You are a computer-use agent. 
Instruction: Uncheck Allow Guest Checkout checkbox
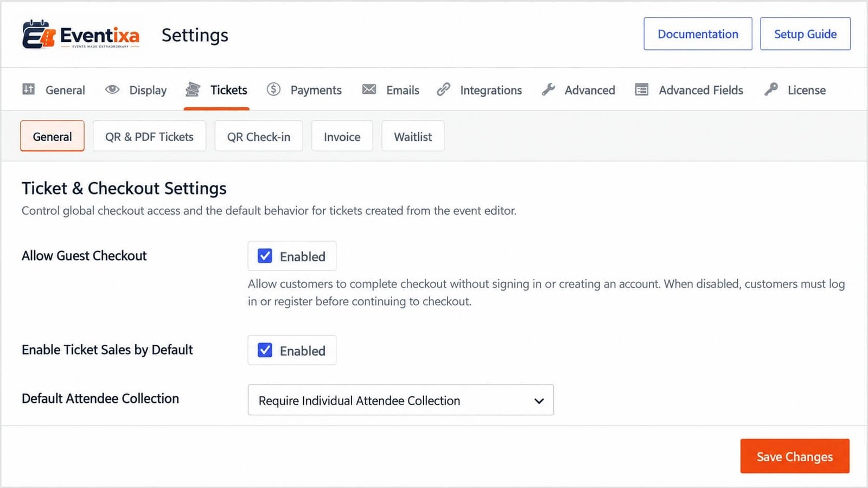265,256
